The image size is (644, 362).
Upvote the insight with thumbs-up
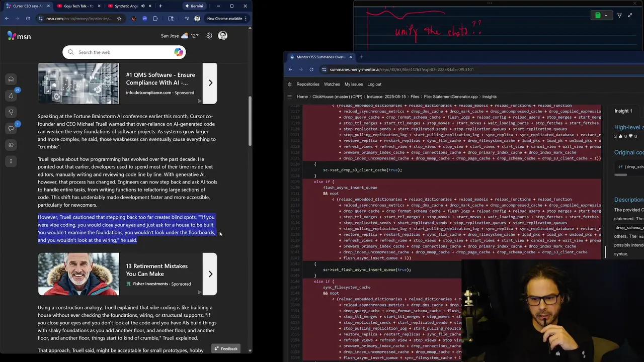tap(621, 136)
